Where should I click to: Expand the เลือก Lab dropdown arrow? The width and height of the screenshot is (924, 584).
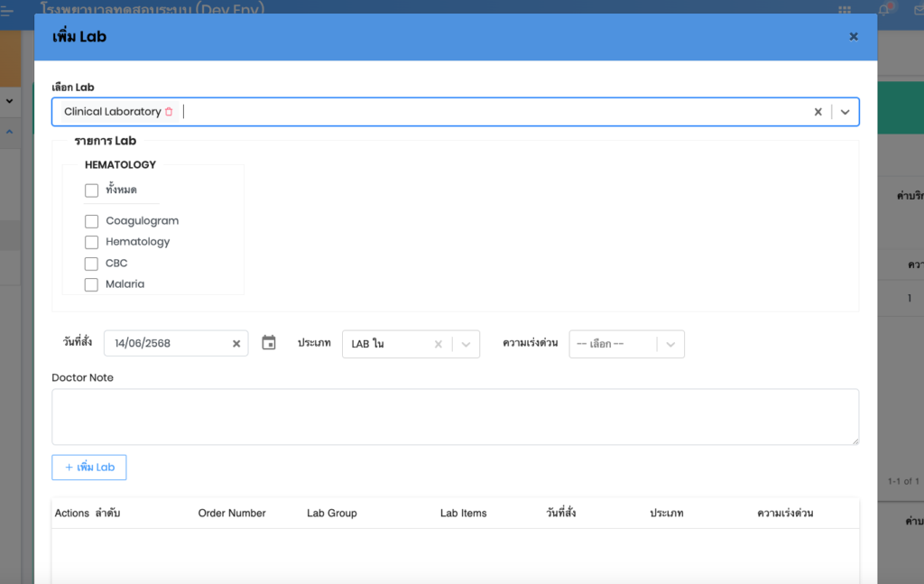(845, 112)
